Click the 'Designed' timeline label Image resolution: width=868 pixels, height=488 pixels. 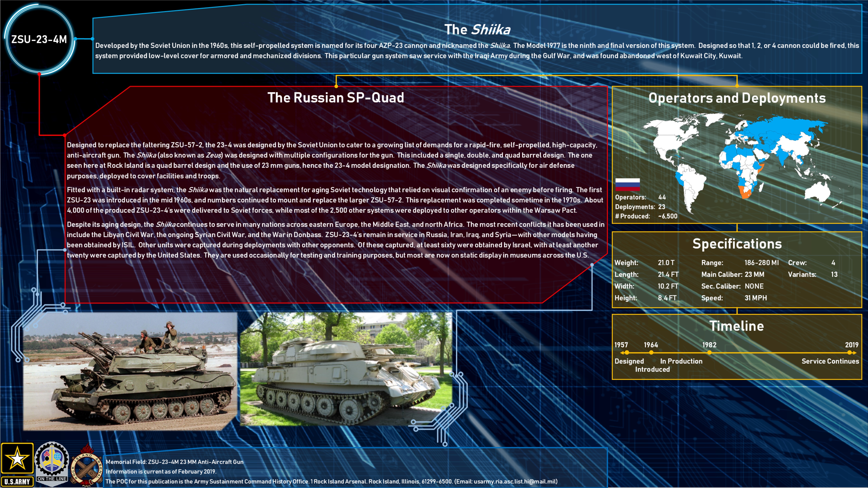tap(629, 361)
